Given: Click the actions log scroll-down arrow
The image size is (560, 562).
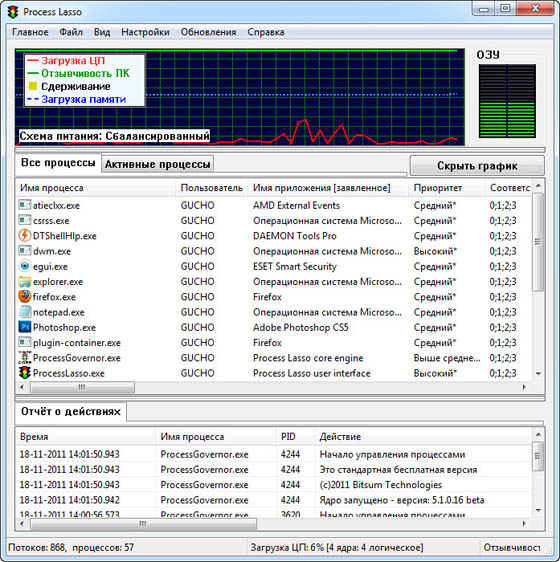Looking at the screenshot, I should [x=538, y=510].
